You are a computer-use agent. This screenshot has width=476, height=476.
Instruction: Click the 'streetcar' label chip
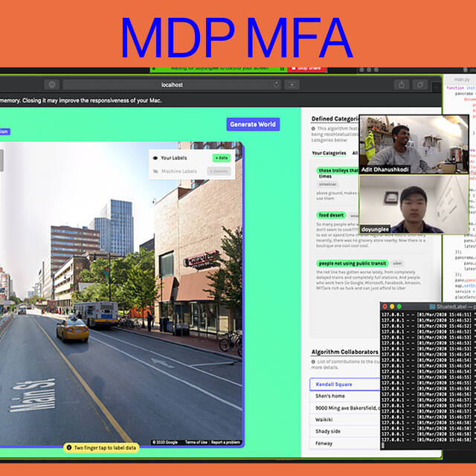coord(327,184)
